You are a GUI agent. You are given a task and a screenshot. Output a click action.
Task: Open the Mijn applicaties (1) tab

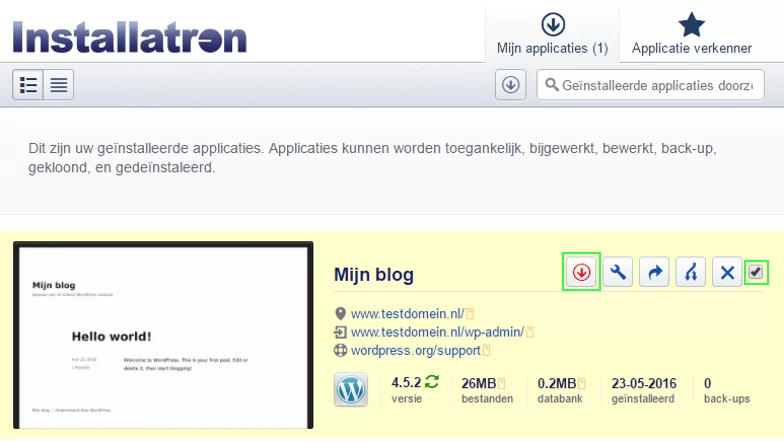[552, 34]
